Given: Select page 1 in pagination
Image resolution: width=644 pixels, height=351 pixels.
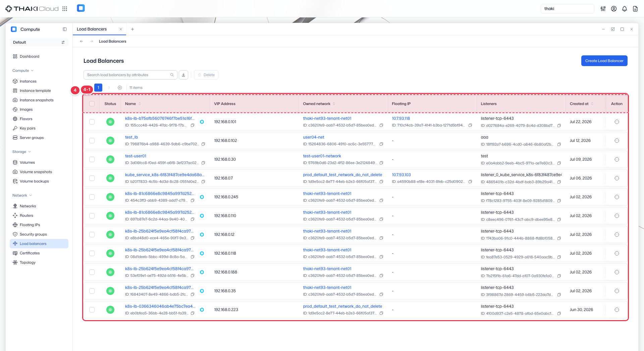Looking at the screenshot, I should point(98,88).
